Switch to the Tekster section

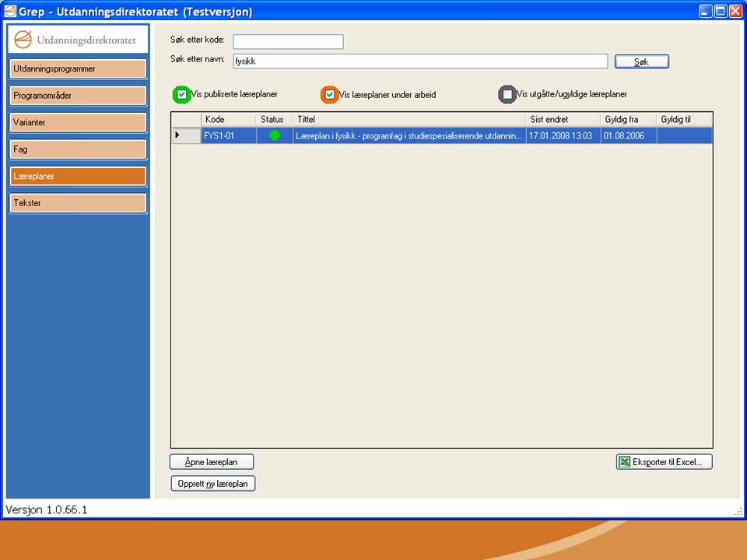(x=78, y=203)
